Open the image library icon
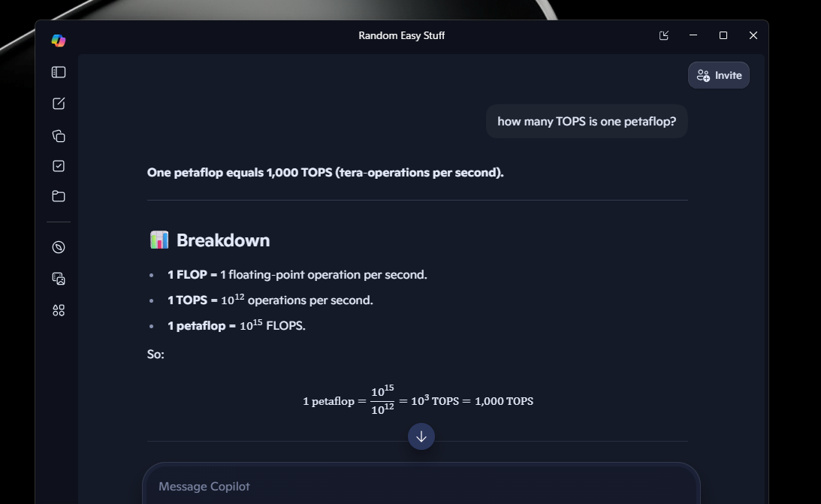 59,279
